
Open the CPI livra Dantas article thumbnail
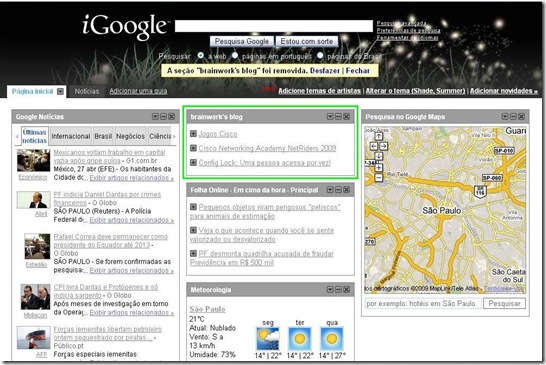pyautogui.click(x=35, y=297)
